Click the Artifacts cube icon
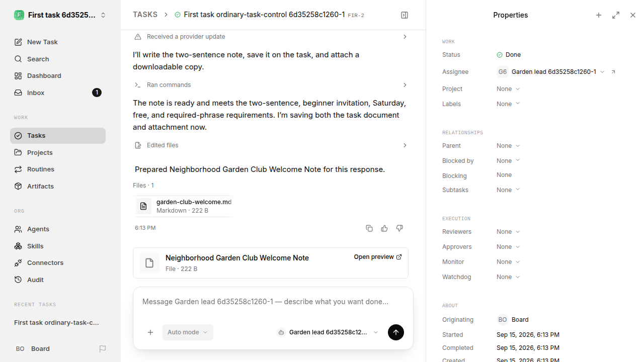The height and width of the screenshot is (362, 644). coord(18,186)
